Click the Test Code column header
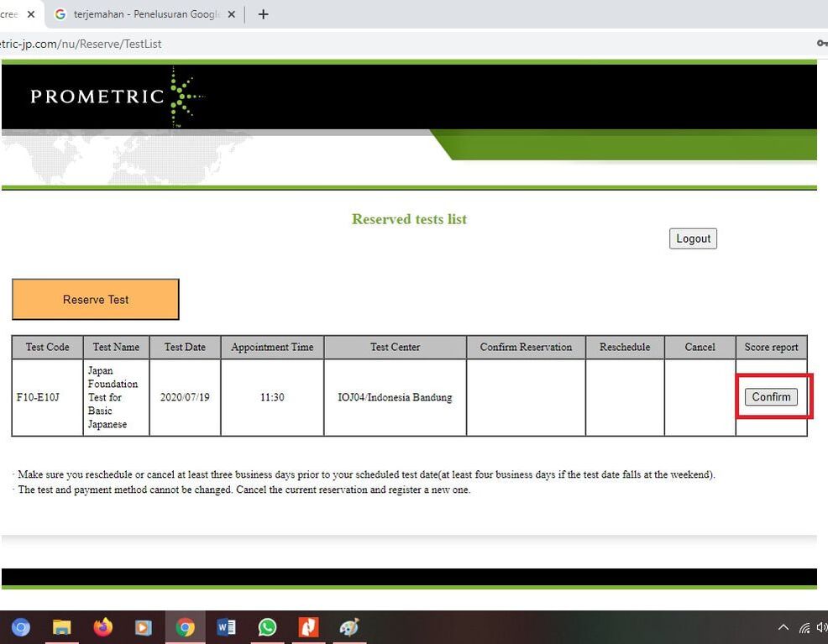Viewport: 828px width, 644px height. tap(48, 347)
